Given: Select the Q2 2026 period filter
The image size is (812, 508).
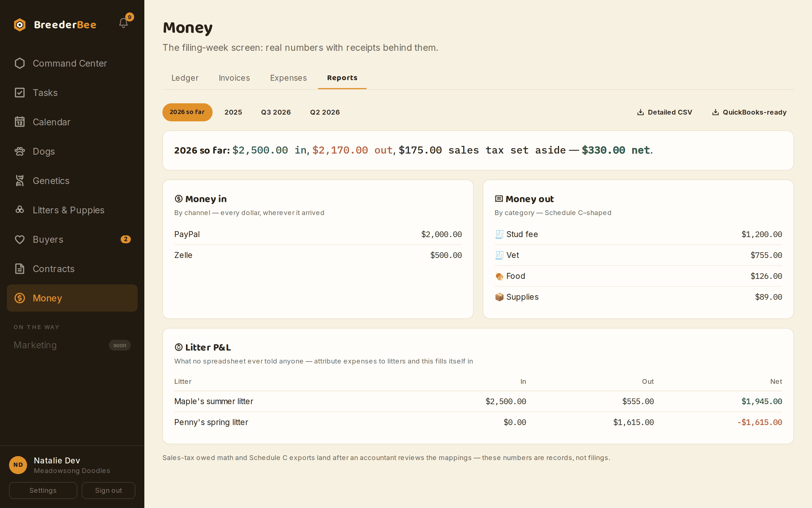Looking at the screenshot, I should (x=325, y=112).
